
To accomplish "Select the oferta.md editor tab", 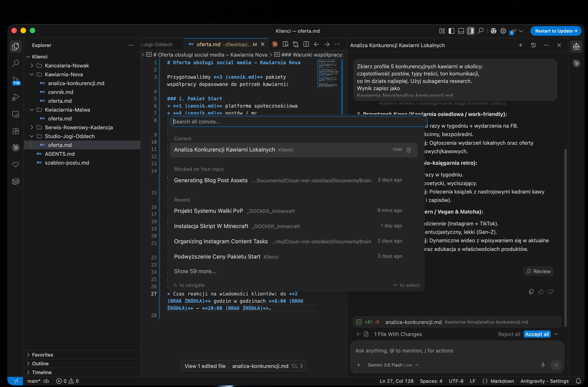I will tap(226, 45).
